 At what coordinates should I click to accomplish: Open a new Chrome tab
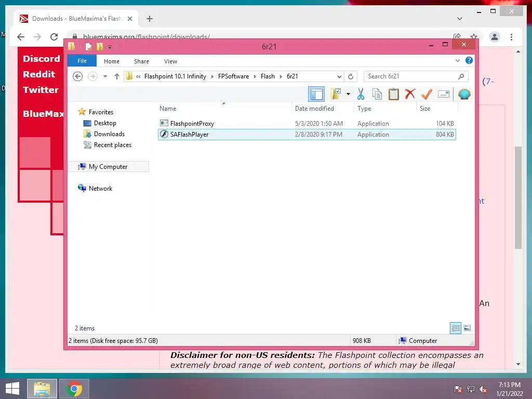point(150,19)
